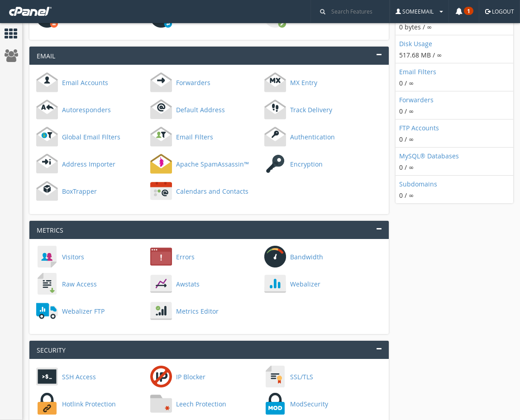Viewport: 520px width, 420px height.
Task: Click the Errors icon
Action: [x=161, y=257]
